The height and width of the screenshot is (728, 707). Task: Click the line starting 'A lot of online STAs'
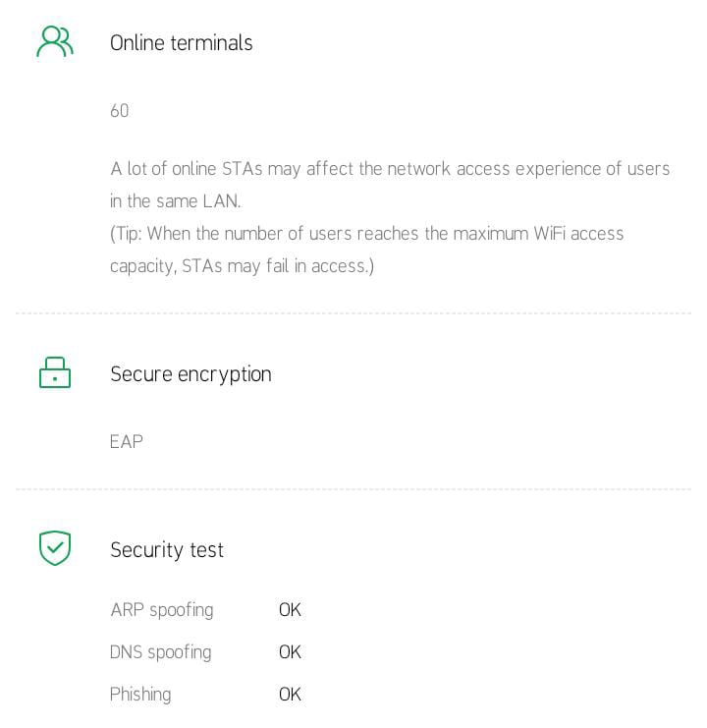[x=390, y=169]
